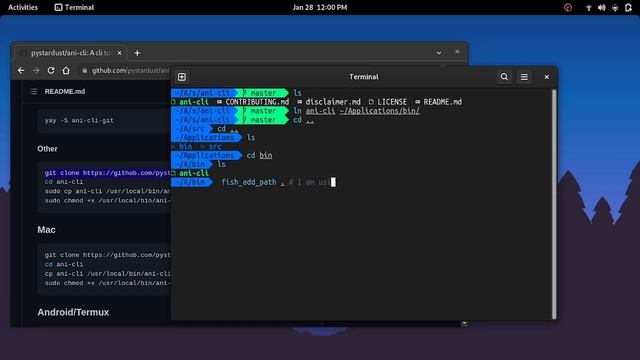Click 'CONTRIBUTING.md' in terminal output
This screenshot has height=360, width=640.
(x=257, y=102)
